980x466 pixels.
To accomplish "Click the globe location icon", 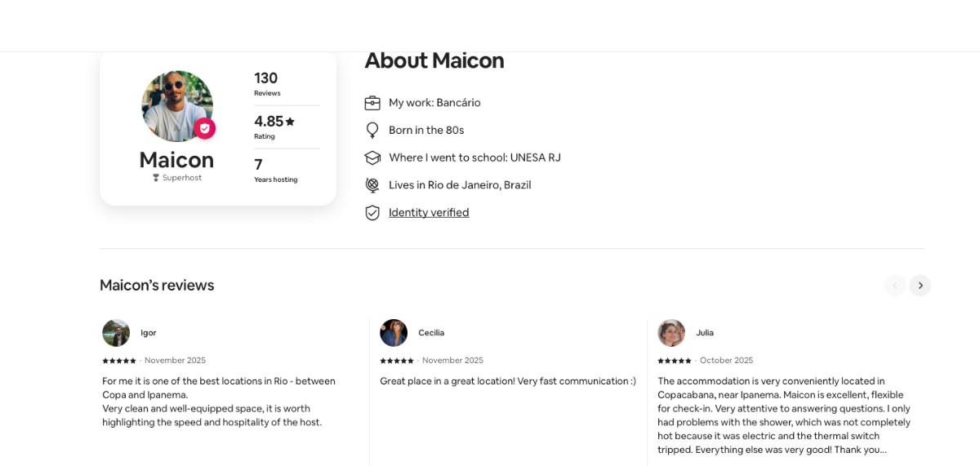I will (x=372, y=185).
